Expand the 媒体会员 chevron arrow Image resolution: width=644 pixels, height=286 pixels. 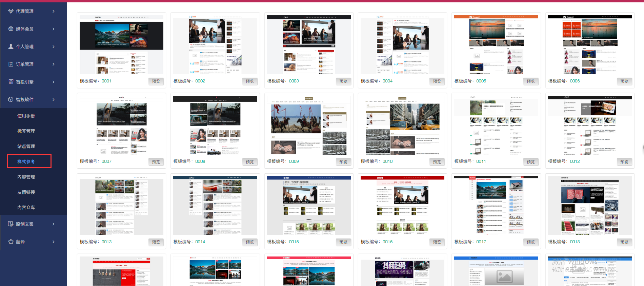click(54, 29)
